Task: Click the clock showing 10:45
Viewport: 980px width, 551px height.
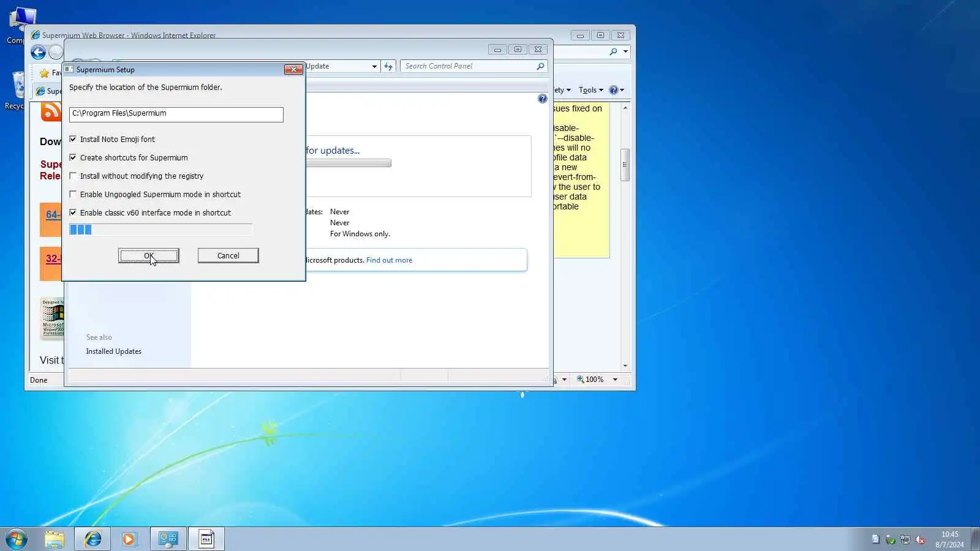Action: click(949, 534)
